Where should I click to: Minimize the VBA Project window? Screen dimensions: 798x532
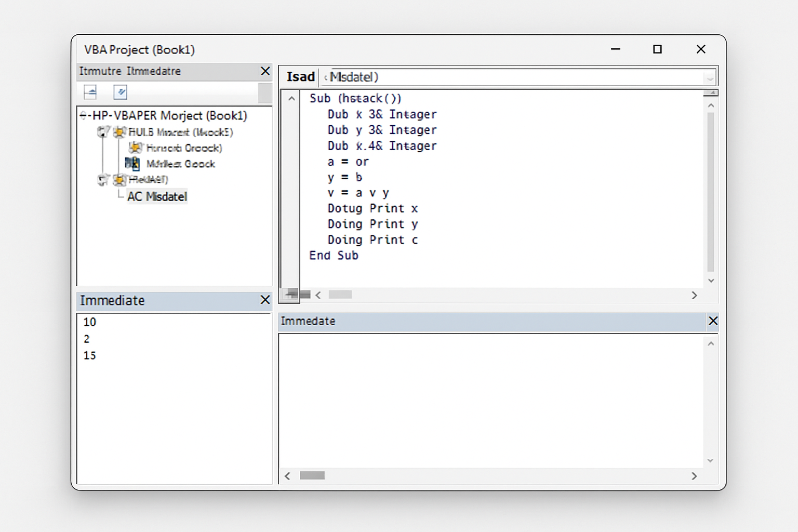[616, 49]
